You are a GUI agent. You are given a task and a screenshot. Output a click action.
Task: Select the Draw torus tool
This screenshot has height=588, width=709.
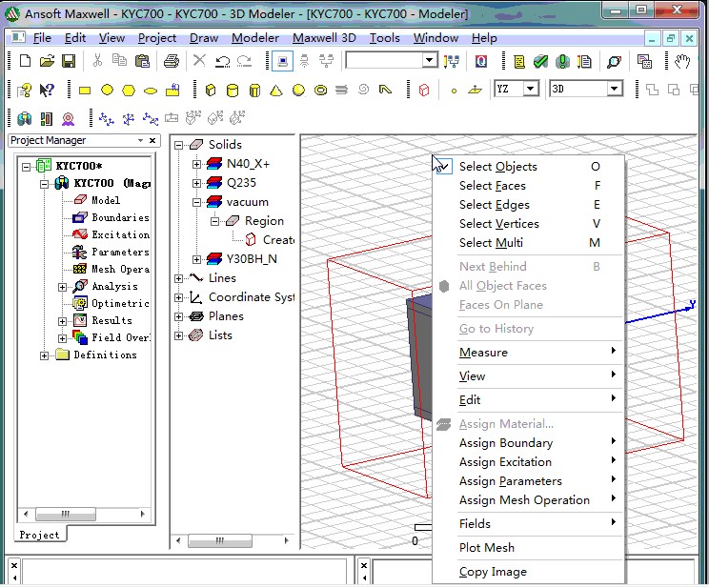[x=320, y=90]
